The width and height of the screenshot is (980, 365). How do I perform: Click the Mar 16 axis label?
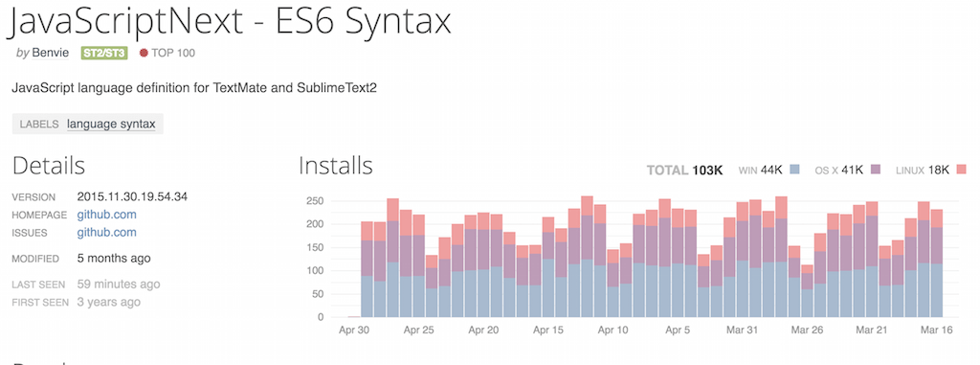[x=937, y=330]
